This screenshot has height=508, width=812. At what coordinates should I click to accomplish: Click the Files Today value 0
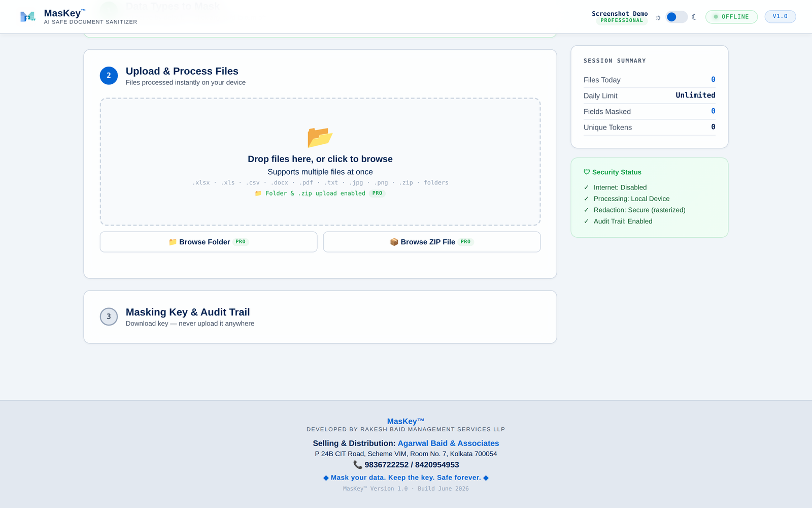[x=713, y=79]
